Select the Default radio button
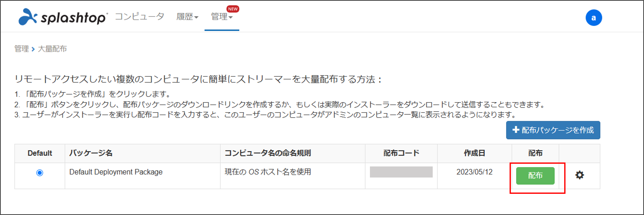Image resolution: width=644 pixels, height=215 pixels. pyautogui.click(x=40, y=173)
